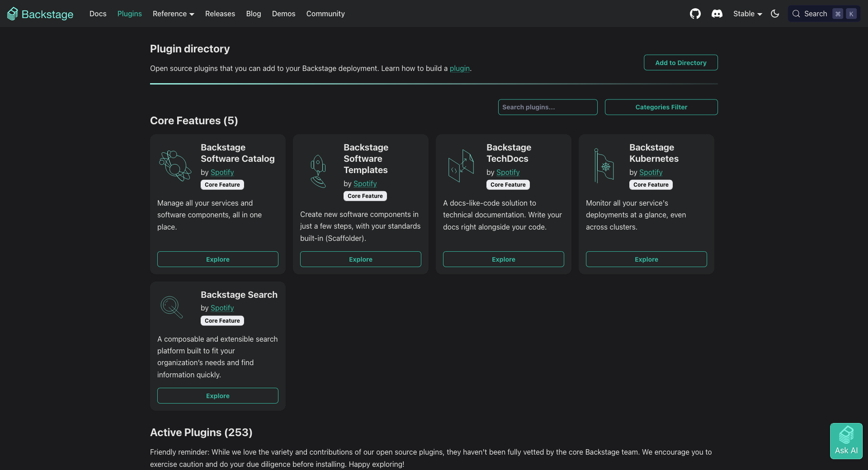Follow the 'plugin' link in the description
Screen dimensions: 868x470
point(459,68)
